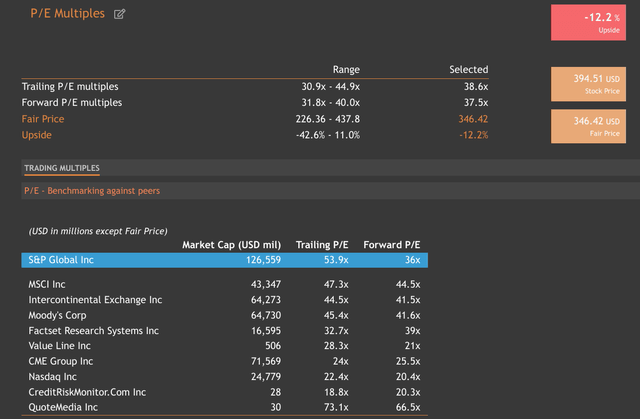Click Intercontinental Exchange Inc peer name
The width and height of the screenshot is (640, 419).
(x=95, y=300)
